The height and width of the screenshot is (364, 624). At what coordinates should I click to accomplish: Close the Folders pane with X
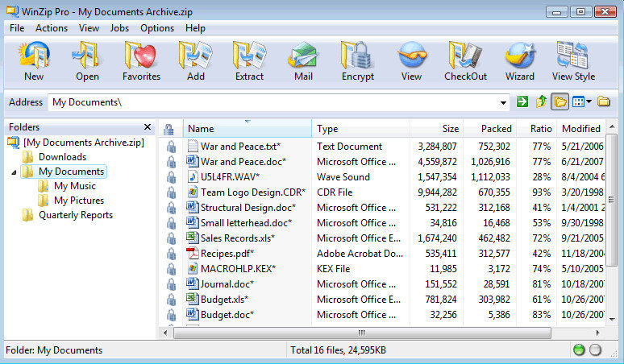pyautogui.click(x=148, y=126)
